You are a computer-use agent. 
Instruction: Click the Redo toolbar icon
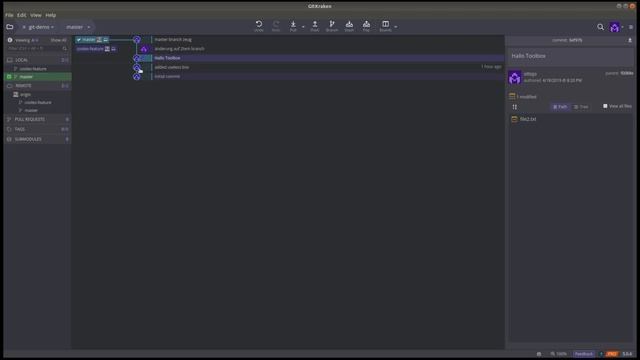pyautogui.click(x=276, y=26)
